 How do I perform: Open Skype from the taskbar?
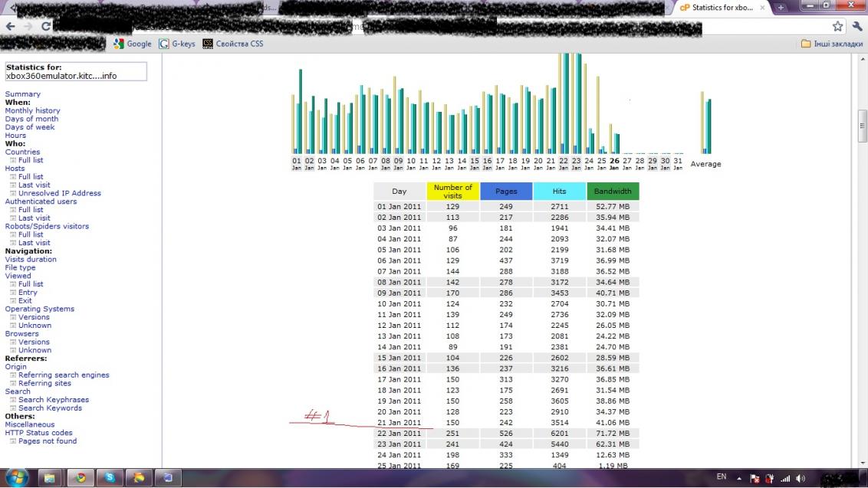pyautogui.click(x=110, y=477)
